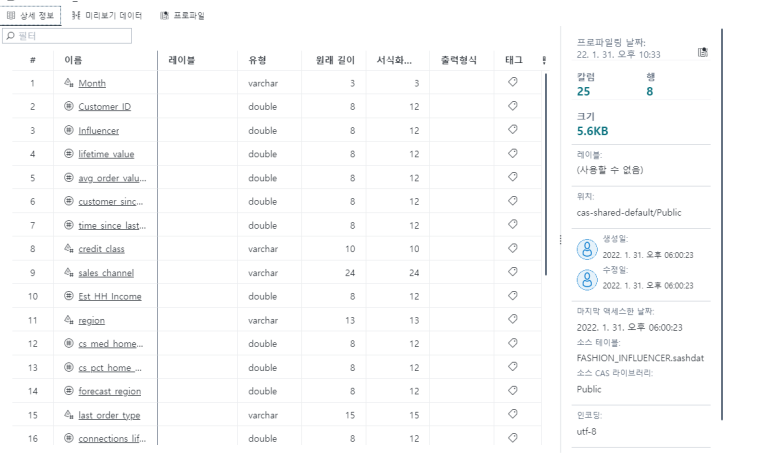Click the tag icon for Customer_ID
Viewport: 773px width, 458px height.
click(513, 106)
